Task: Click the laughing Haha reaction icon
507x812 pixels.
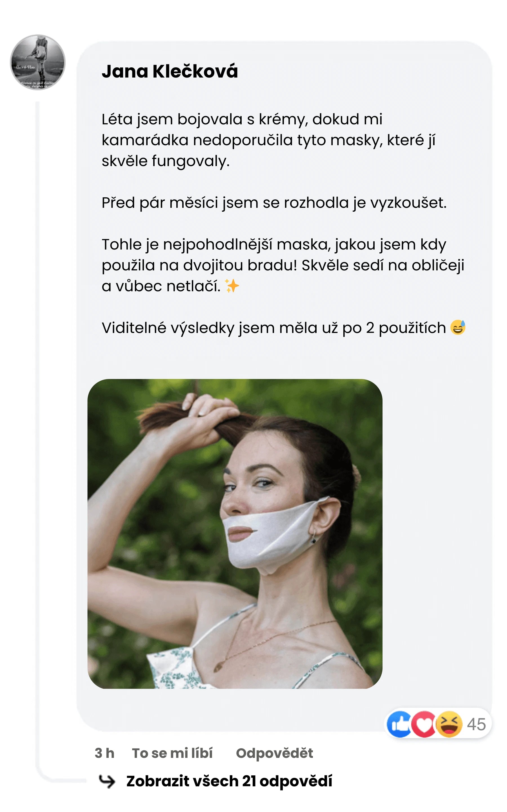Action: click(x=449, y=724)
